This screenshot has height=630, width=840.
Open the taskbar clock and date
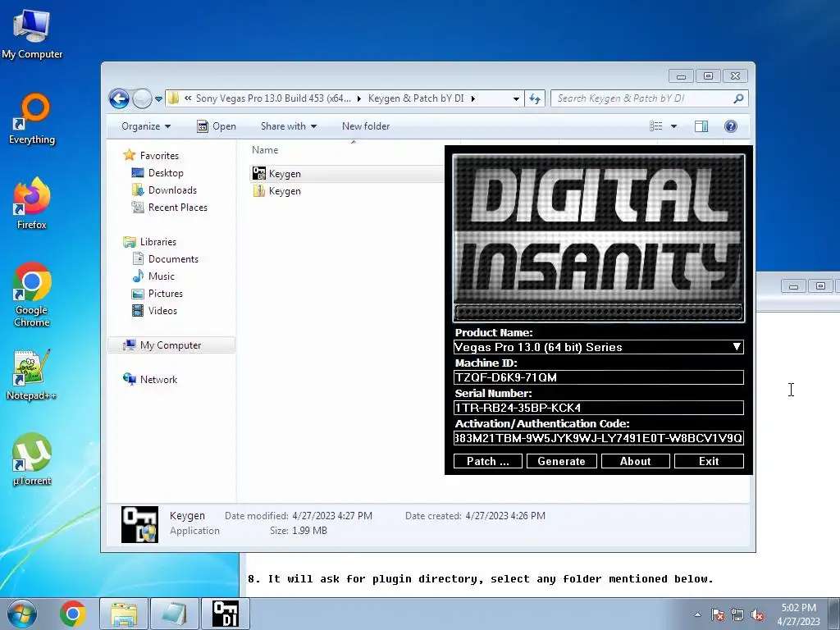(x=799, y=614)
